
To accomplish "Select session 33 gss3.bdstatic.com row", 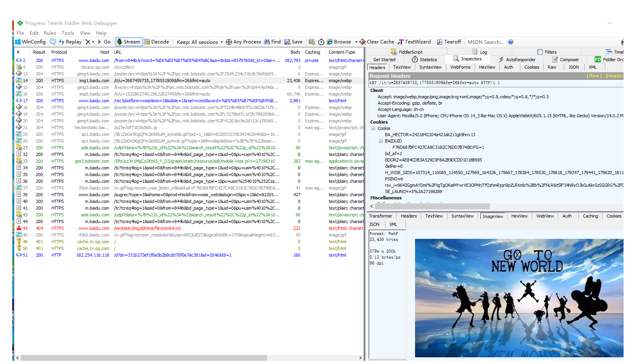I will pos(189,161).
